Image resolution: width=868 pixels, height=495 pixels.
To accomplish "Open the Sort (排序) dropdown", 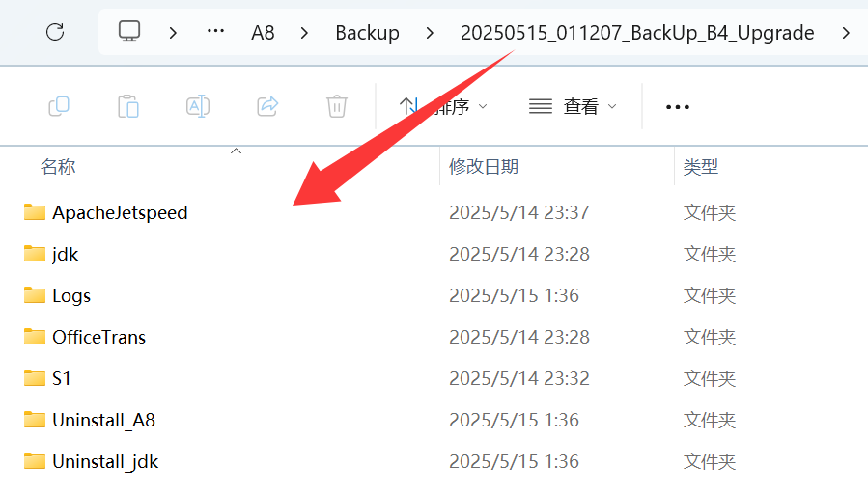I will [443, 106].
